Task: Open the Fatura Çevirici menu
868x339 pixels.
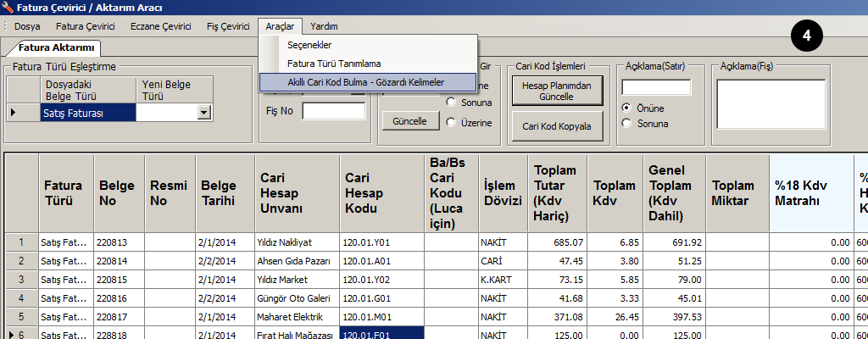Action: pyautogui.click(x=85, y=26)
